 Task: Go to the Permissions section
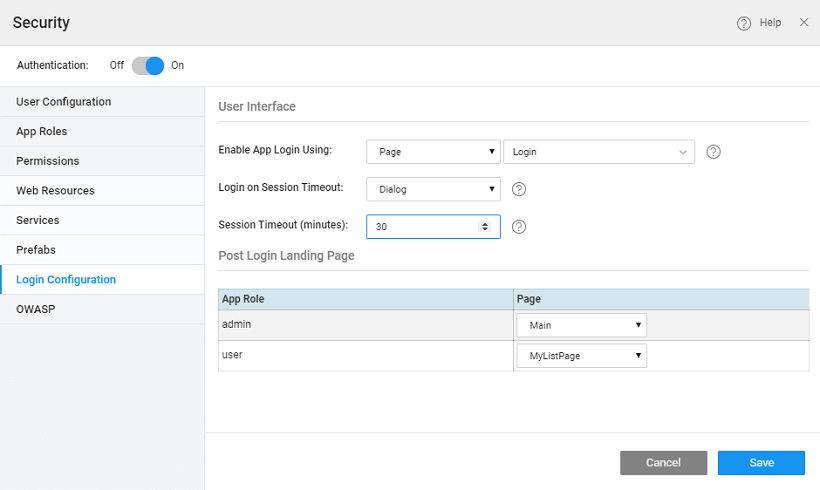coord(48,161)
